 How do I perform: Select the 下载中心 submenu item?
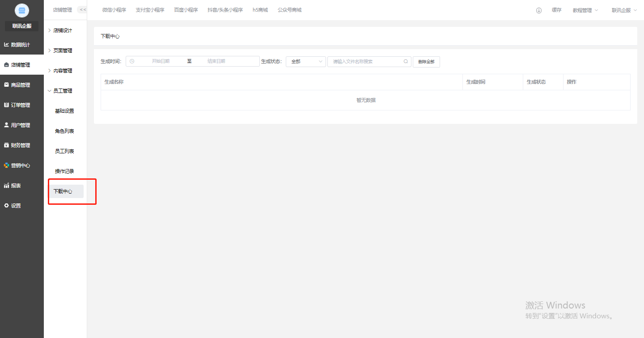(66, 191)
